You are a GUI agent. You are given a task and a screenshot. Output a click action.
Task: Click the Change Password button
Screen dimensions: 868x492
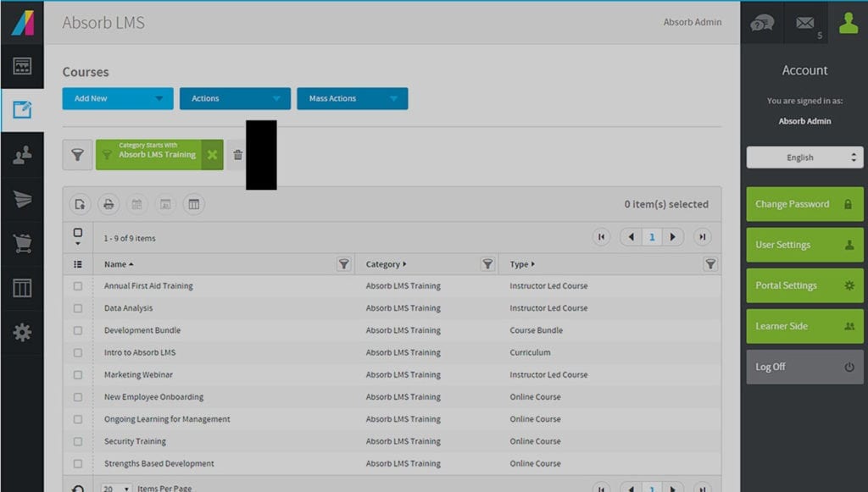pos(804,204)
